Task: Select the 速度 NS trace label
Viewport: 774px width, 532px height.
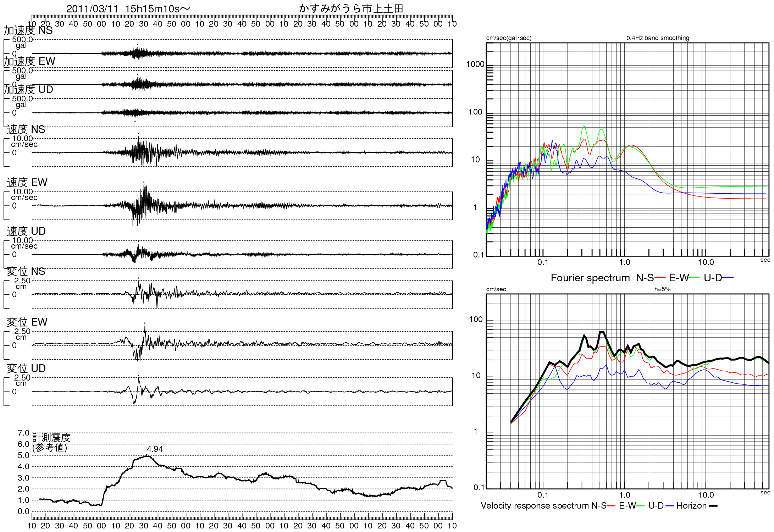Action: click(x=26, y=129)
